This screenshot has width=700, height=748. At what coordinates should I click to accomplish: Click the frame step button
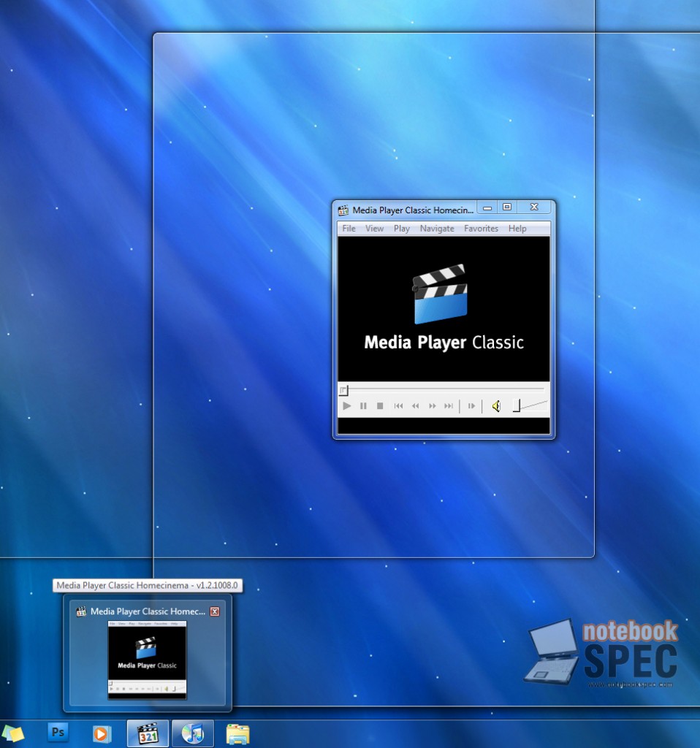471,406
